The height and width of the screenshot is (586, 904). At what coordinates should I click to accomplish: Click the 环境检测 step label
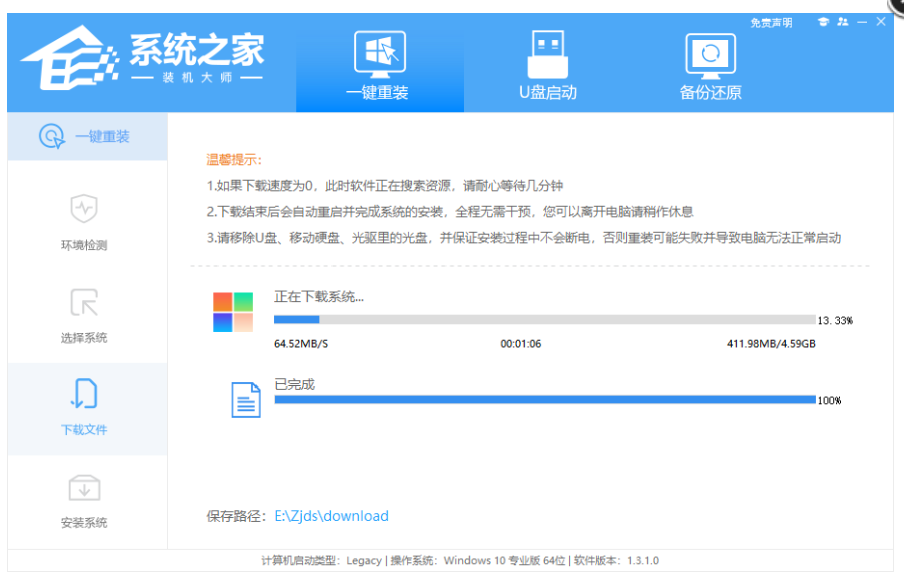click(x=84, y=245)
